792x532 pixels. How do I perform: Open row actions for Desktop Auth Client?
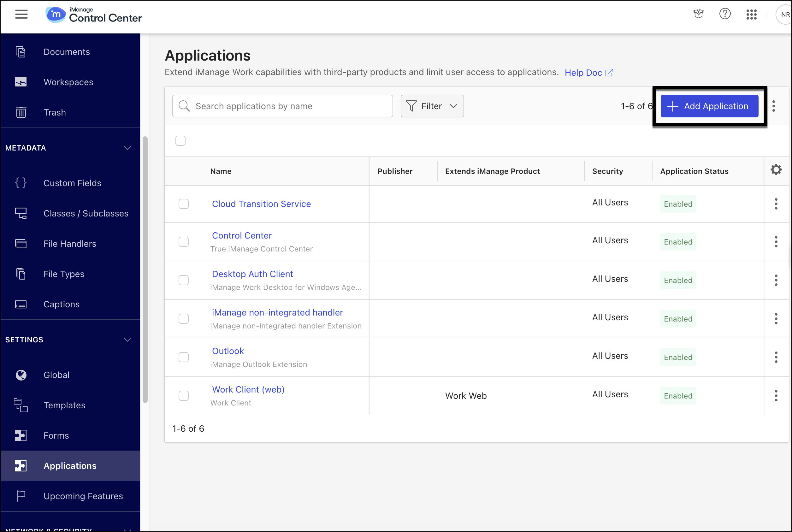(x=776, y=280)
